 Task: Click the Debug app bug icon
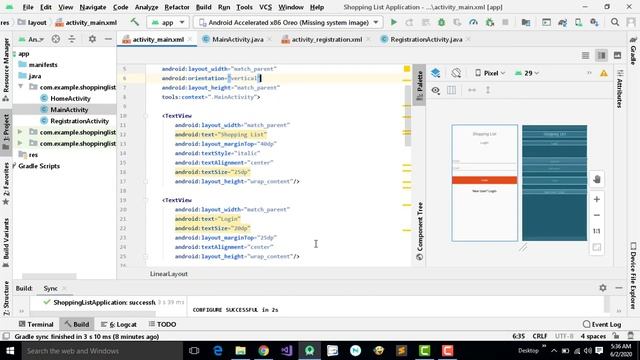(441, 22)
